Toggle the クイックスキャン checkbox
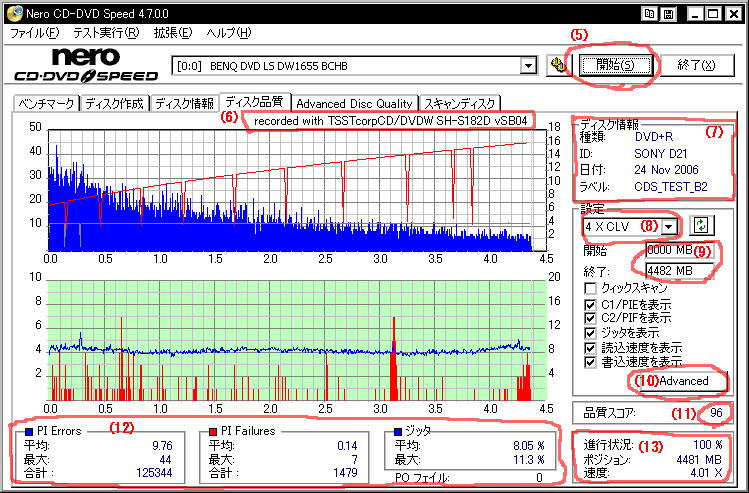Viewport: 749px width, 493px height. (591, 288)
